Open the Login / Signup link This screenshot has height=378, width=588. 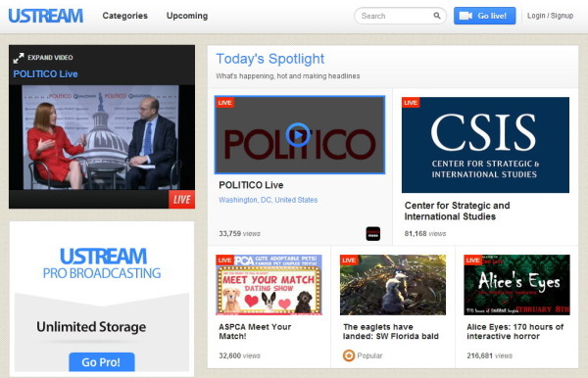coord(550,16)
